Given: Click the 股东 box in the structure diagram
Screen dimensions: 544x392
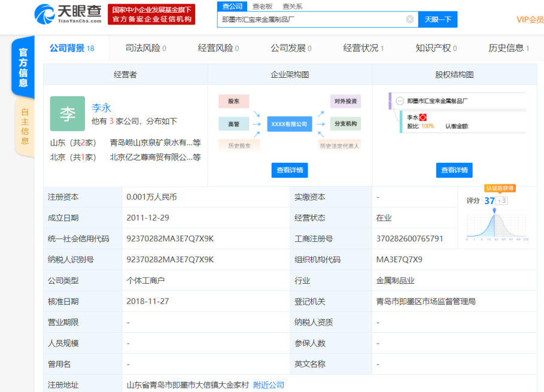Looking at the screenshot, I should [233, 101].
